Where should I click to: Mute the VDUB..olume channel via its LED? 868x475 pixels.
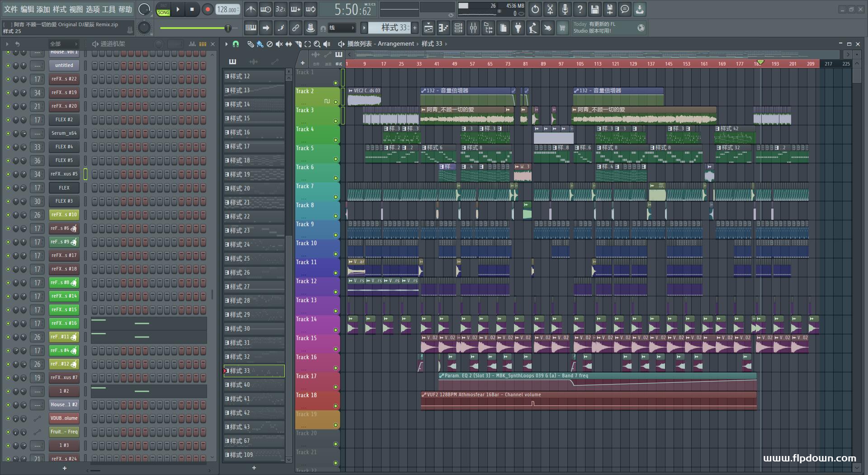point(8,418)
